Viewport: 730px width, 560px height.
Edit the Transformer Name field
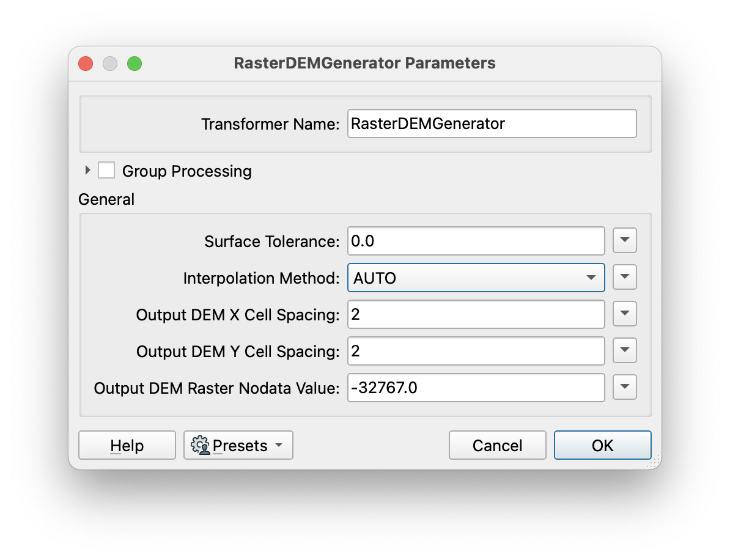tap(492, 123)
